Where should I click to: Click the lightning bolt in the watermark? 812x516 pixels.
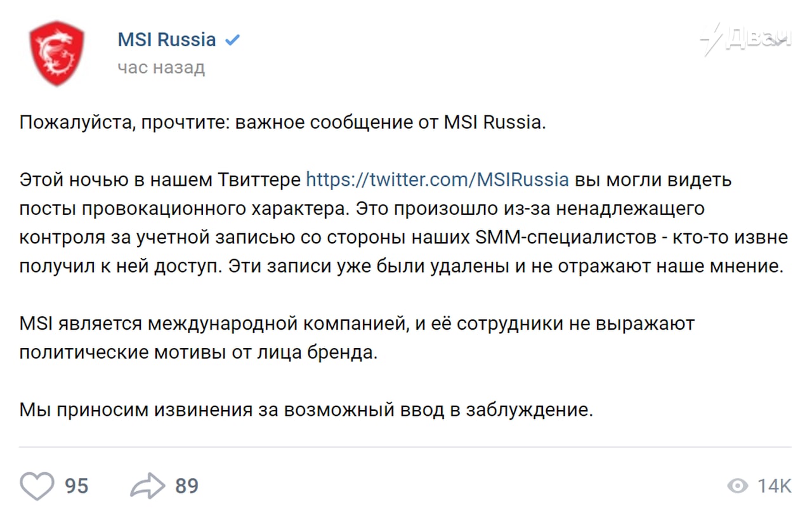point(712,40)
